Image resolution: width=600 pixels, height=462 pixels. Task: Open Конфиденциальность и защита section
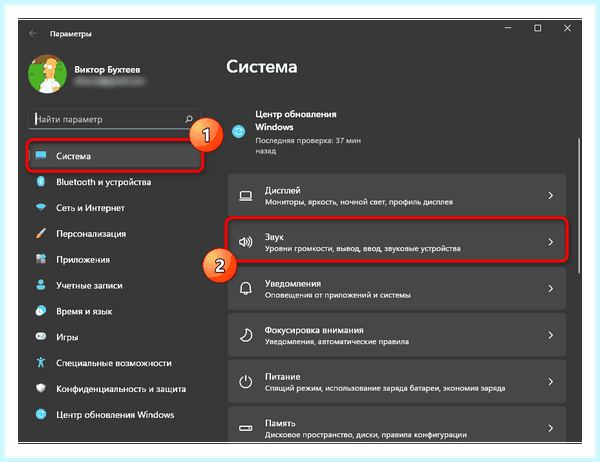121,389
